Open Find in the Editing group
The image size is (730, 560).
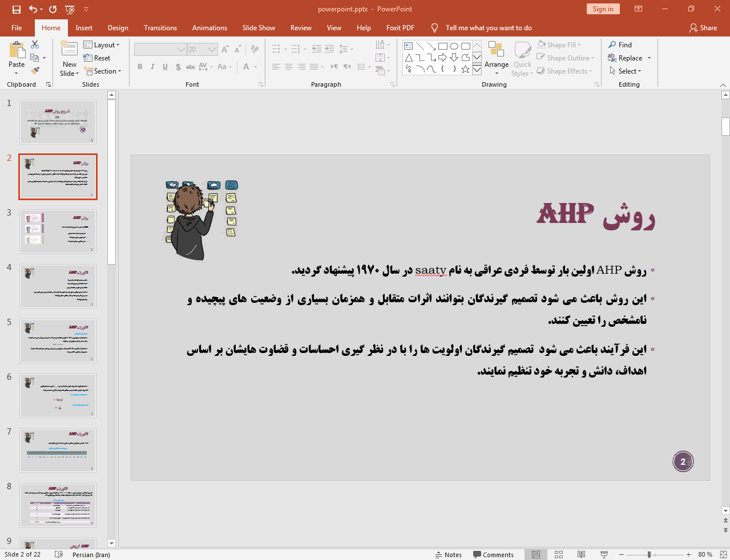click(x=620, y=45)
